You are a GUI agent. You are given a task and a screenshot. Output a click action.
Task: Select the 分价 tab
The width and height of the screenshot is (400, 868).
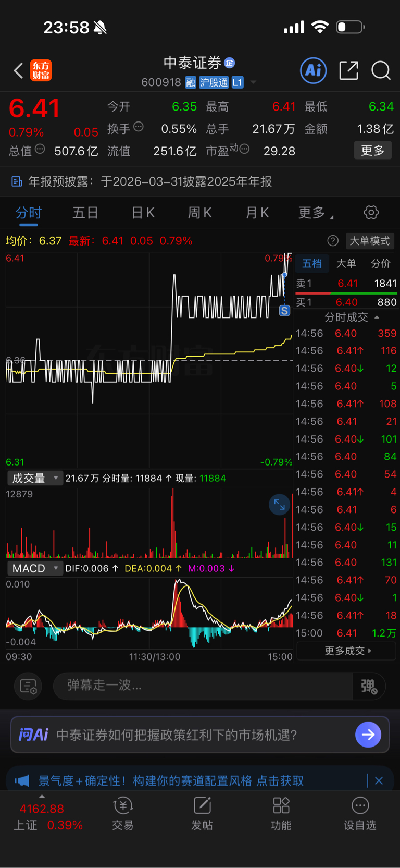[x=380, y=264]
